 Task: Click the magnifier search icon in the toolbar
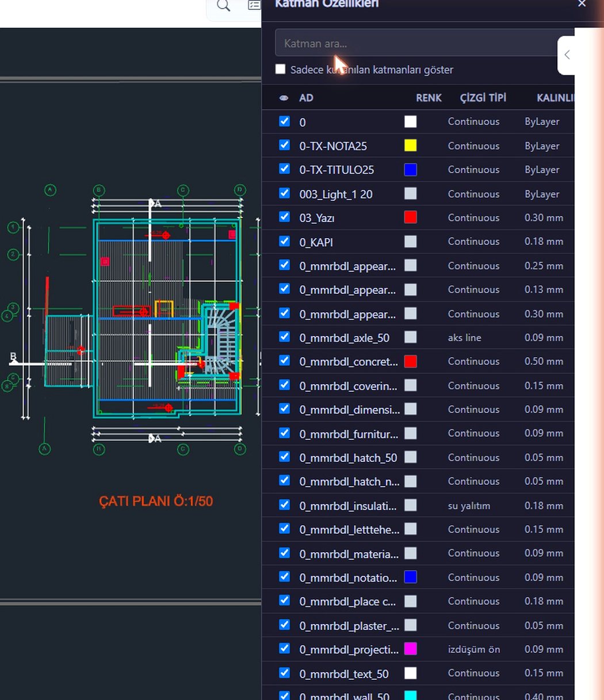pyautogui.click(x=223, y=6)
